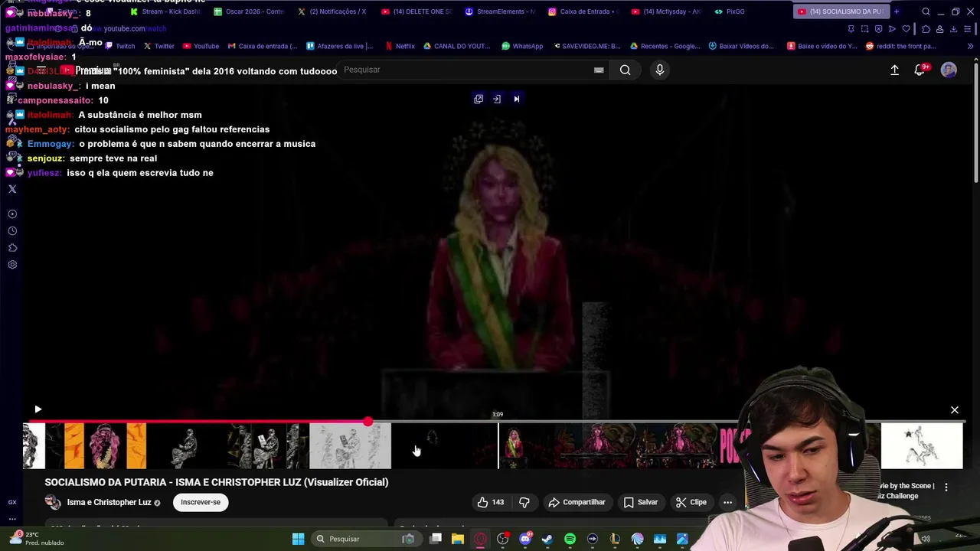Open Steam from the taskbar

[547, 539]
